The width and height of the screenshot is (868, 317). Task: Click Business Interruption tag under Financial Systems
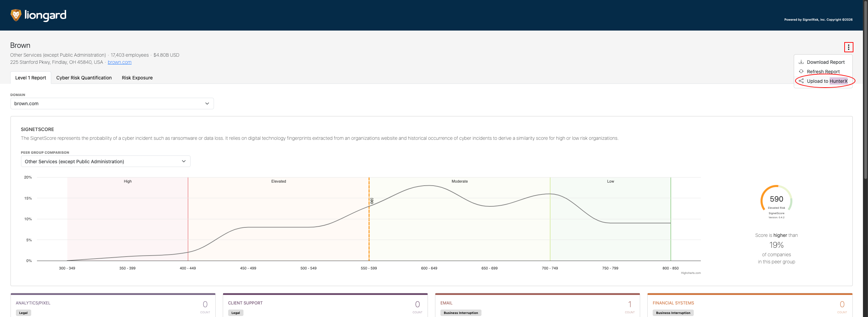click(673, 313)
